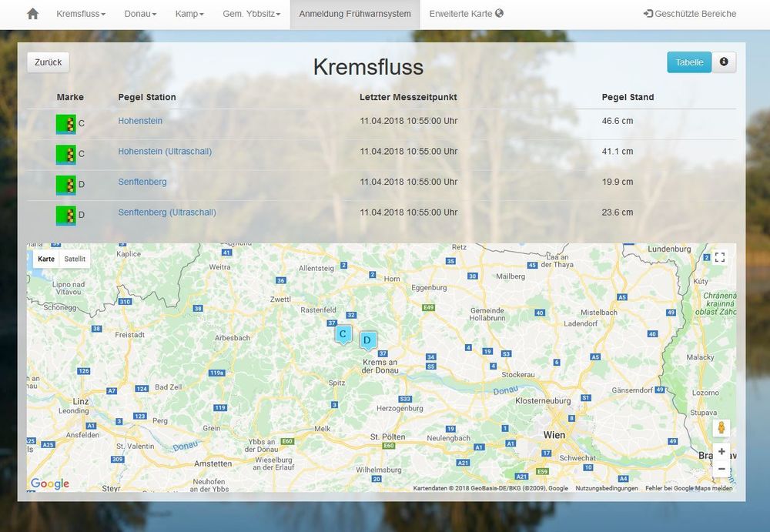
Task: Open the Donau dropdown menu
Action: (140, 14)
